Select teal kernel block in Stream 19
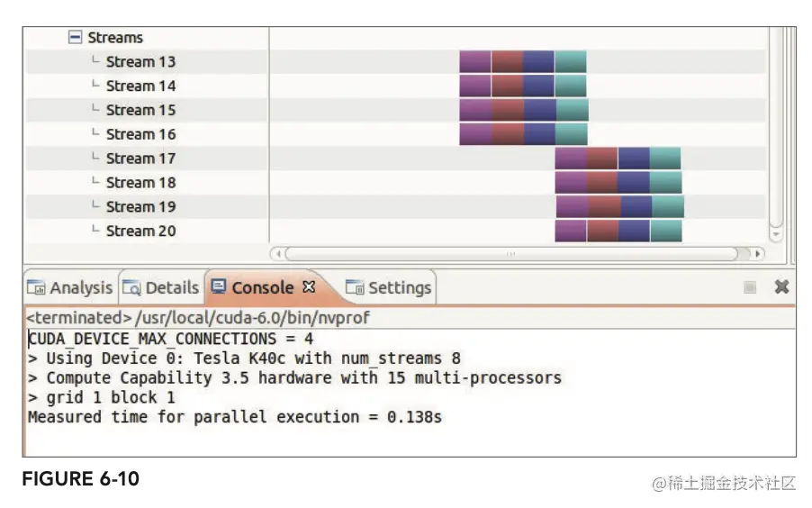This screenshot has height=508, width=812. point(668,207)
